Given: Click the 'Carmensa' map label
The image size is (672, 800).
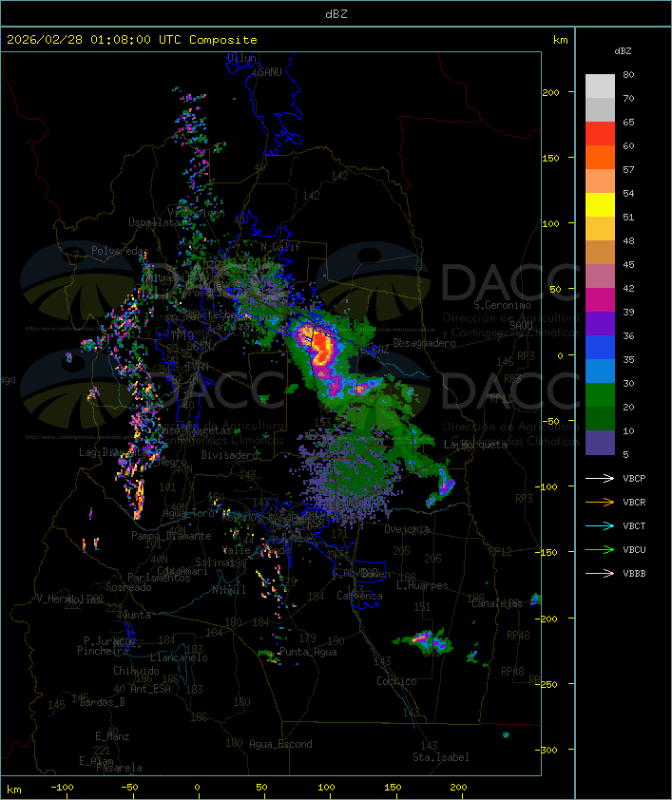Looking at the screenshot, I should click(x=359, y=596).
